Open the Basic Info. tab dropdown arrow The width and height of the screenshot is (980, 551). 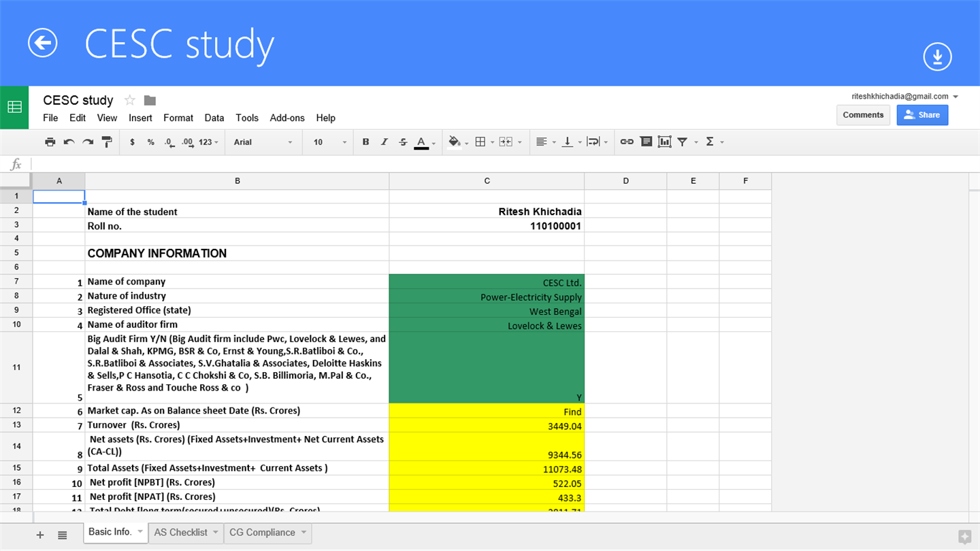click(140, 532)
